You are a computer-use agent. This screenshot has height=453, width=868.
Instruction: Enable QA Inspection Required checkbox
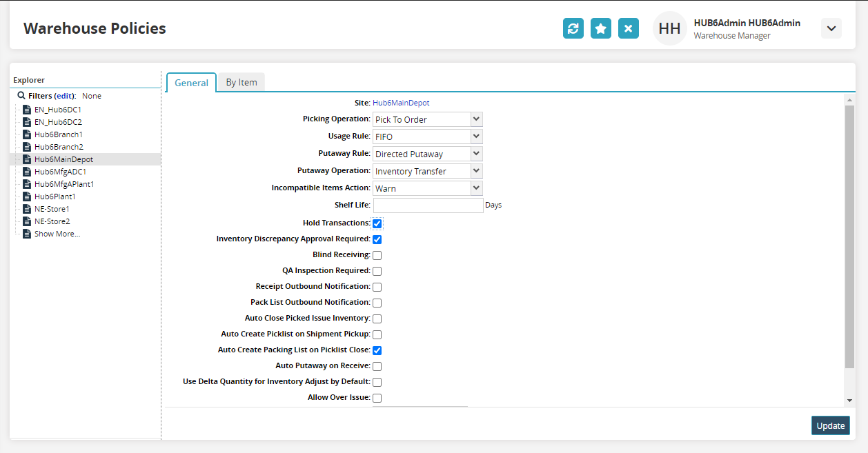377,271
